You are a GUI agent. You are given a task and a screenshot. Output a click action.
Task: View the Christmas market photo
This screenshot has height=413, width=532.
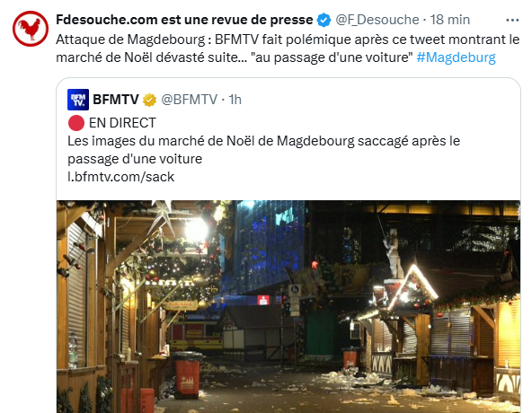coord(288,306)
